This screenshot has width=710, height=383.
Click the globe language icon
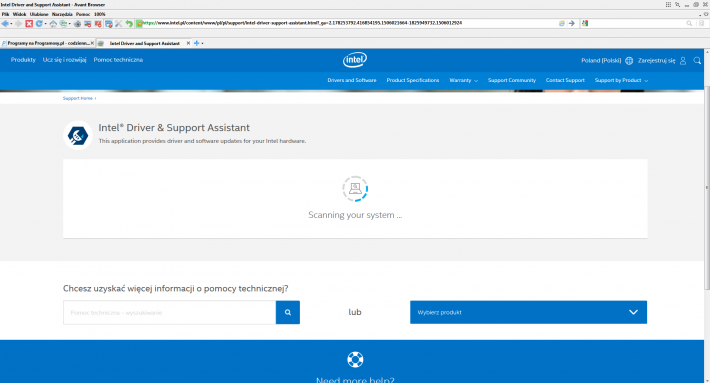tap(629, 61)
